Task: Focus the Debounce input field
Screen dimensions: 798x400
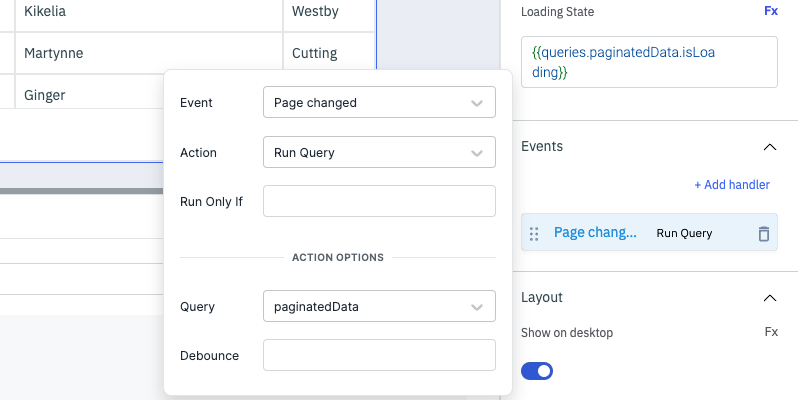Action: point(378,356)
